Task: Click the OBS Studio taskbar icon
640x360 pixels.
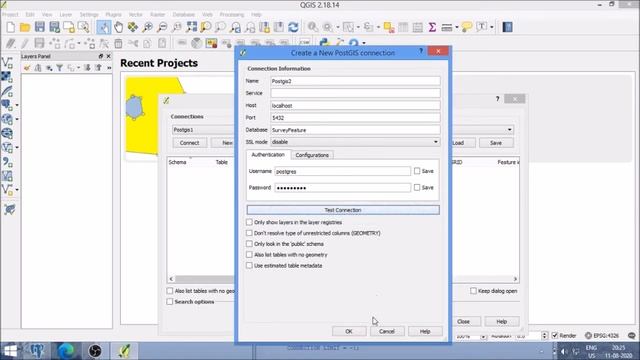Action: 95,351
